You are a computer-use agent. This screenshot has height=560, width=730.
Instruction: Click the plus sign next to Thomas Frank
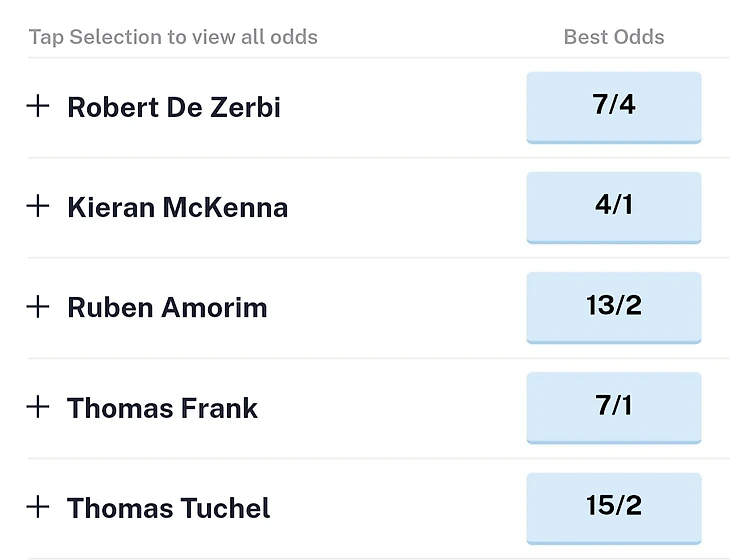pos(38,407)
